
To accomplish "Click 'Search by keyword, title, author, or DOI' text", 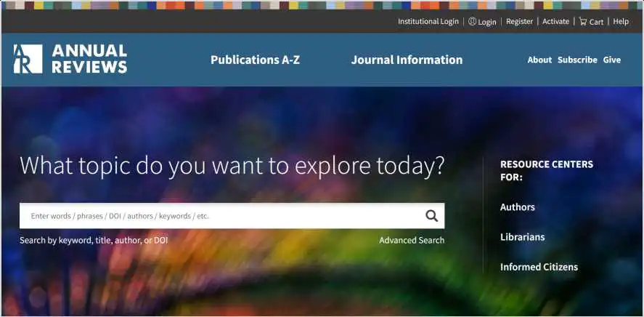I will pyautogui.click(x=94, y=241).
